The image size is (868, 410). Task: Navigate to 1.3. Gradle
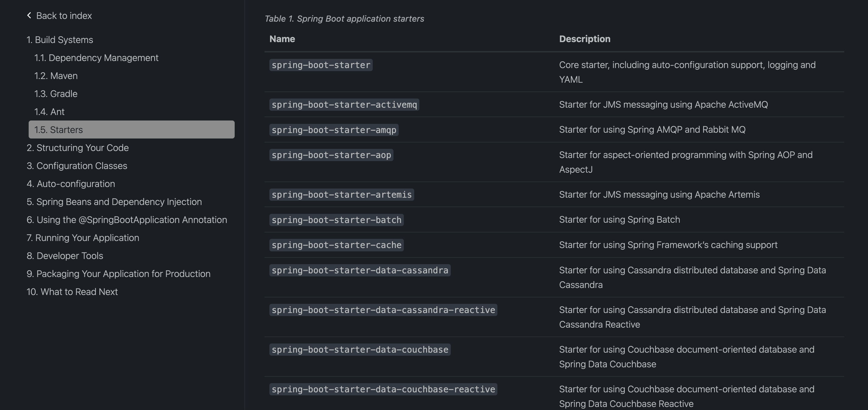pyautogui.click(x=55, y=94)
